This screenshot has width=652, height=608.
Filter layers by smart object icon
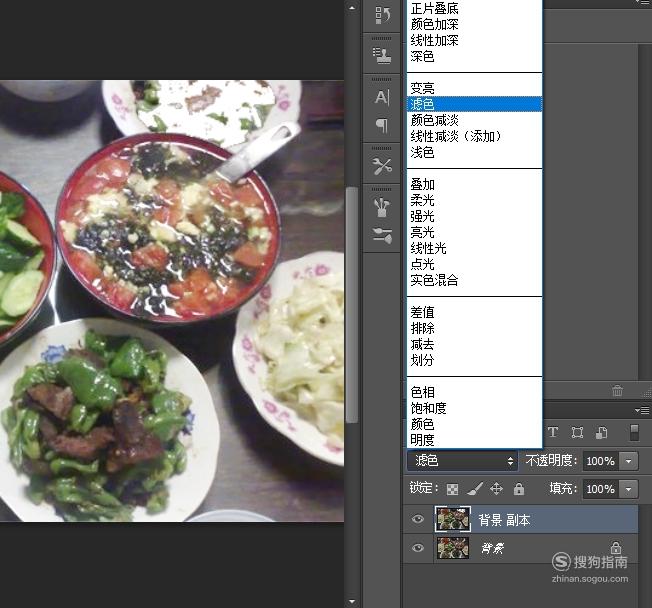(x=601, y=433)
